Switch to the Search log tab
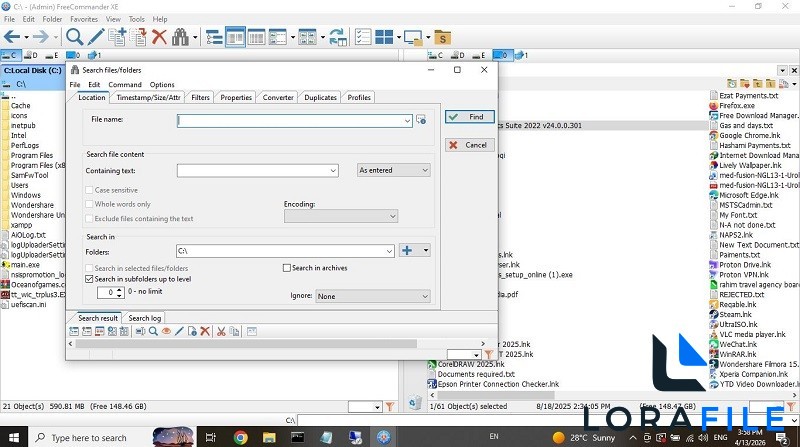The width and height of the screenshot is (800, 447). pyautogui.click(x=144, y=318)
